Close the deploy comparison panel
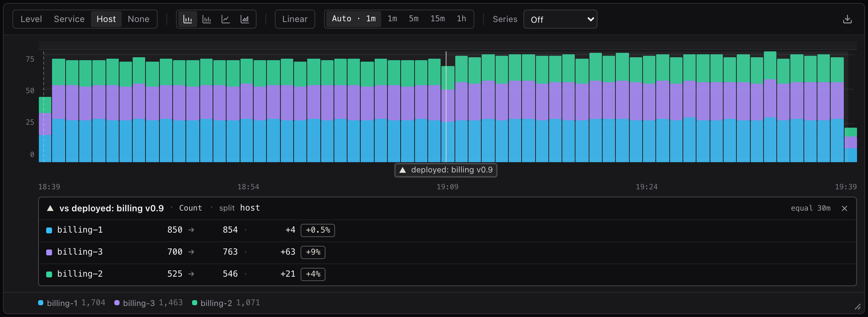The image size is (868, 317). click(845, 208)
